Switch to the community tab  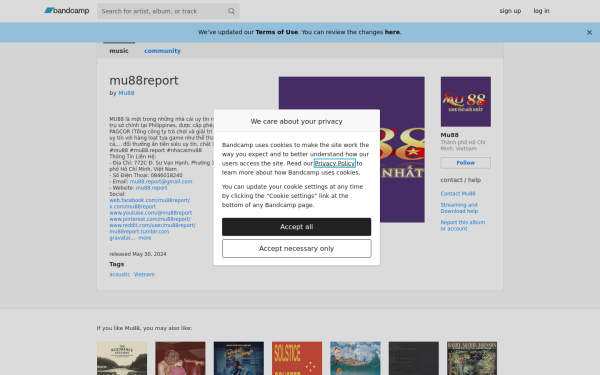[162, 51]
